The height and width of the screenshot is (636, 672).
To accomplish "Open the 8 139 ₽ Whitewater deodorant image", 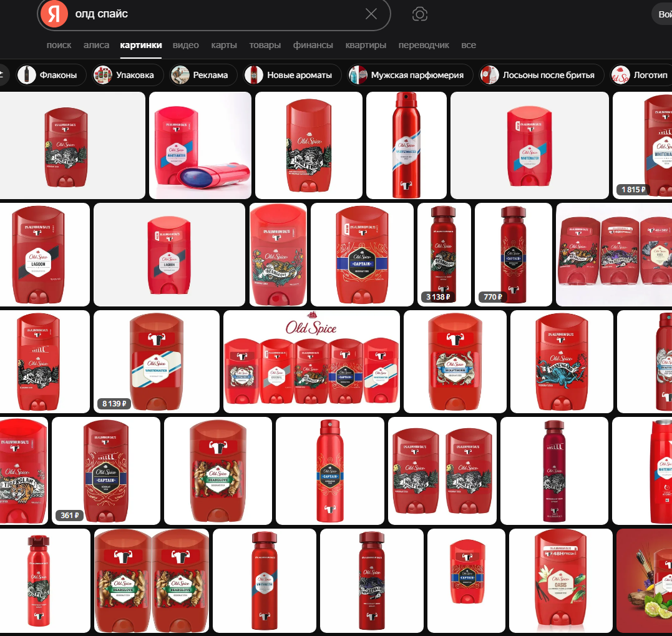I will 157,362.
